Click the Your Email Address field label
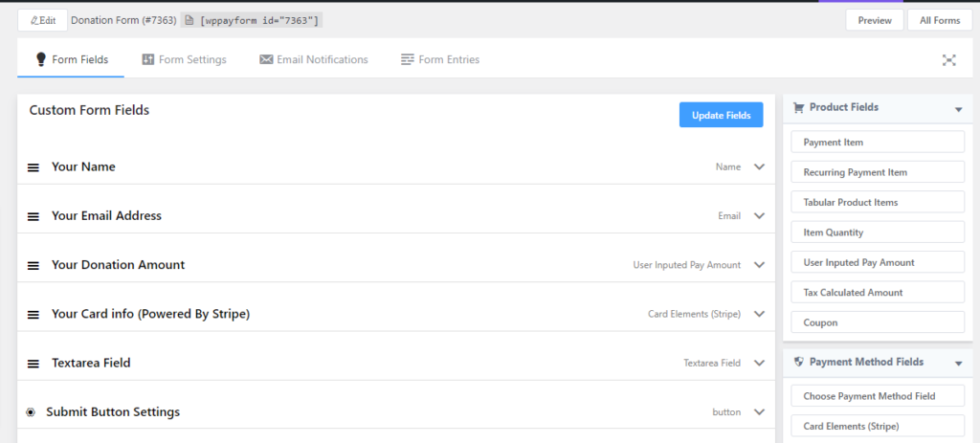 (x=106, y=215)
